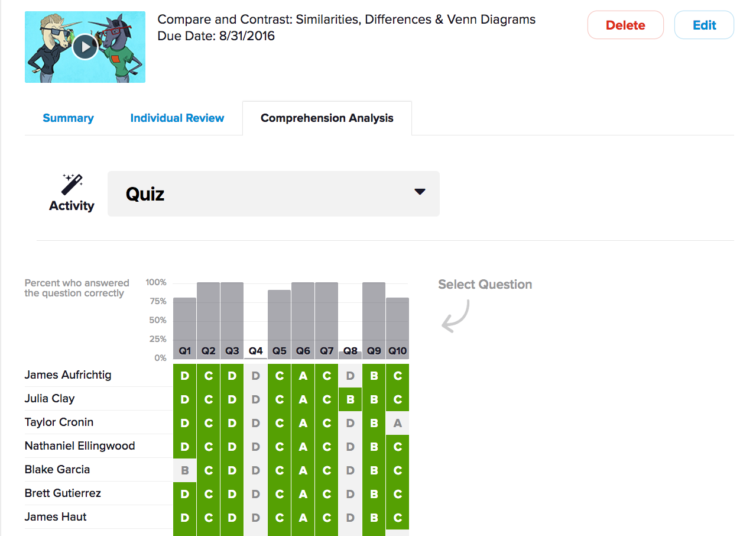Click the magic wand Activity icon
Viewport: 756px width, 536px height.
point(72,185)
